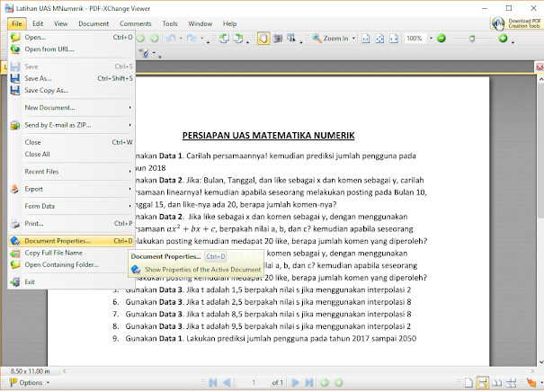
Task: Select Close All menu item
Action: click(x=71, y=154)
